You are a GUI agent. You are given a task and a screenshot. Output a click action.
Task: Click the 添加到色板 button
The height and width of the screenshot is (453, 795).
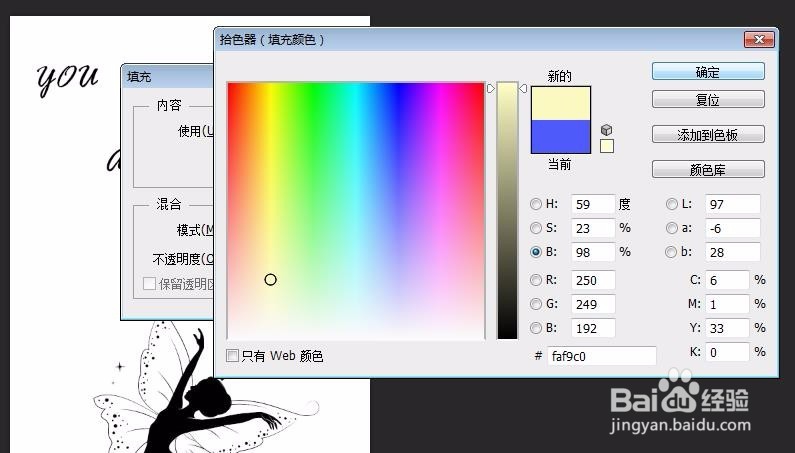708,134
